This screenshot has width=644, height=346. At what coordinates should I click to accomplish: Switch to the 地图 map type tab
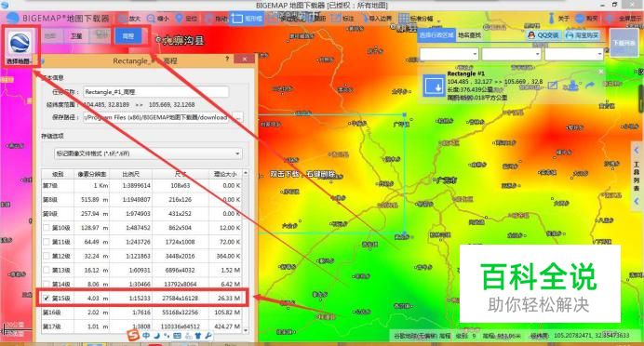[x=50, y=36]
